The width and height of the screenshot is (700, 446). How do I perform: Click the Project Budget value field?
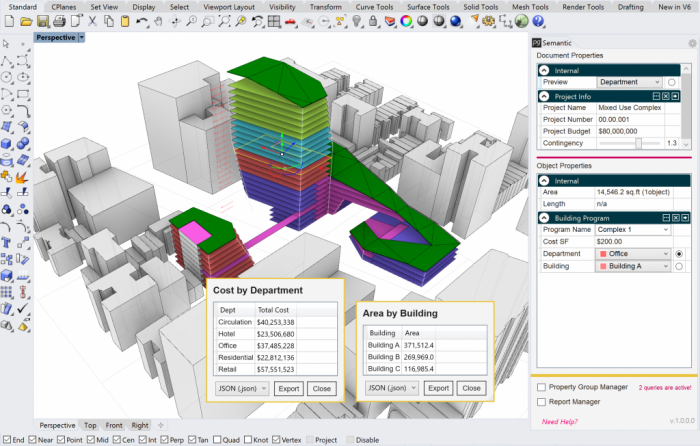click(630, 131)
